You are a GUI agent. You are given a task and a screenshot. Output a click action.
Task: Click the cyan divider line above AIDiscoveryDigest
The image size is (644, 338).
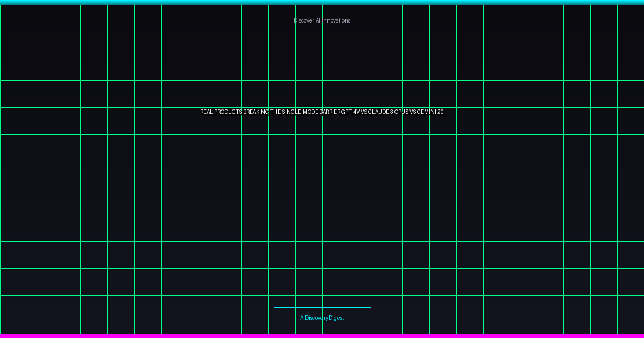[x=322, y=308]
